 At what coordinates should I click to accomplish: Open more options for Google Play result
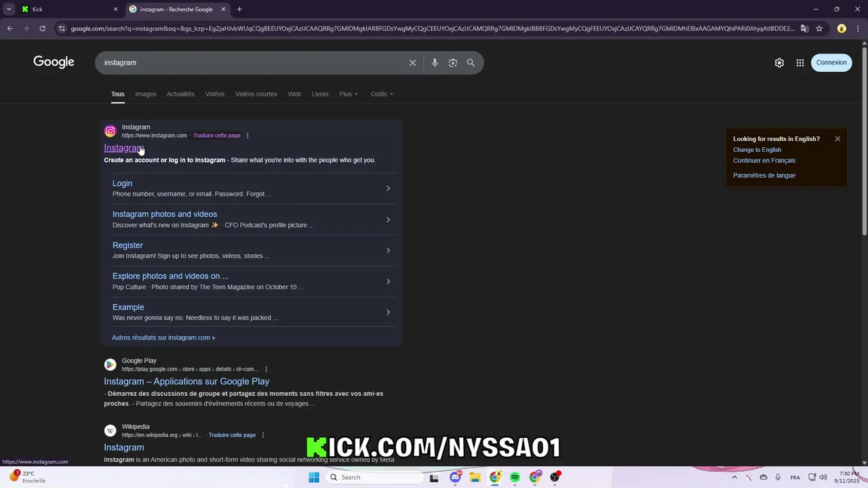pos(266,369)
